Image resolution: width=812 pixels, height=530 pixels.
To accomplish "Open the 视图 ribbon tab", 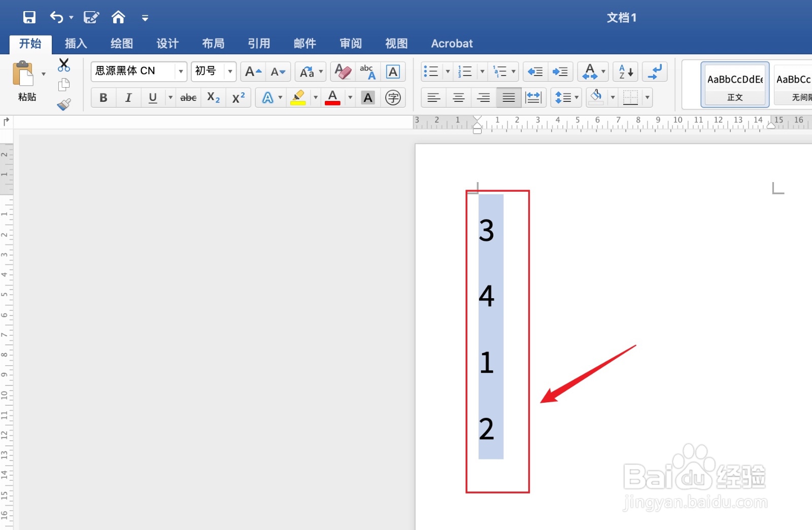I will 396,44.
